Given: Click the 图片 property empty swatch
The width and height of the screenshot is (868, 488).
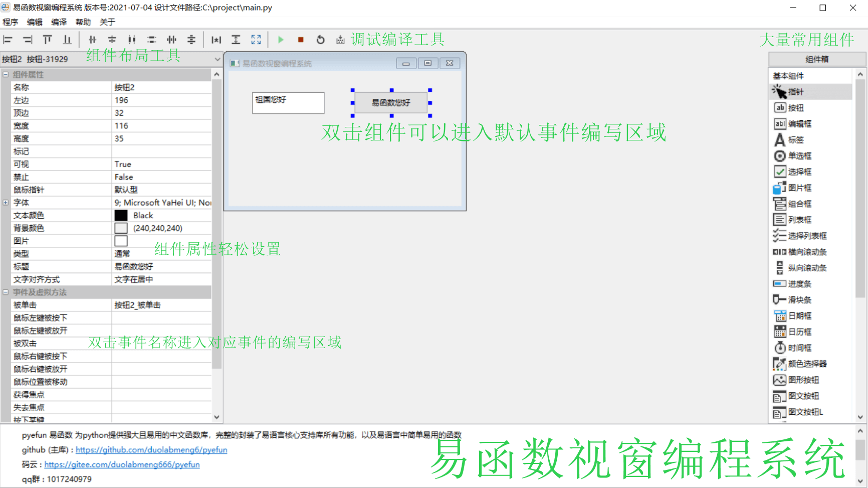Looking at the screenshot, I should tap(121, 241).
